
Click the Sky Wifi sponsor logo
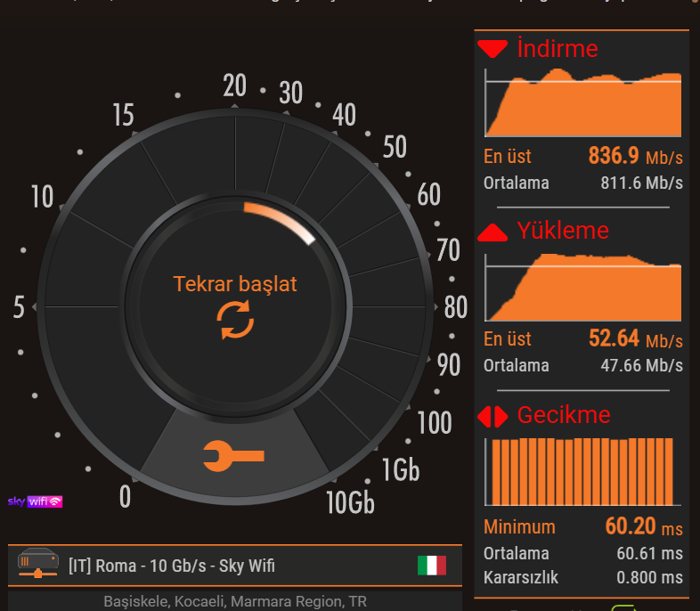click(35, 501)
